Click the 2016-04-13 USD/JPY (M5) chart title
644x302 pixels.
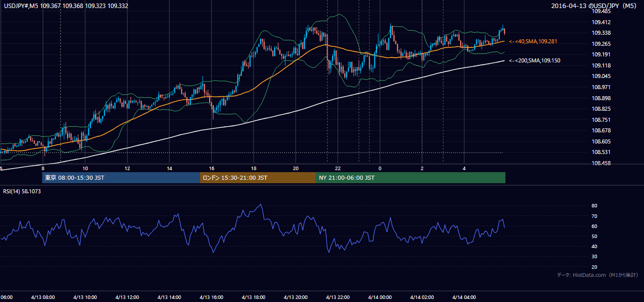coord(595,6)
